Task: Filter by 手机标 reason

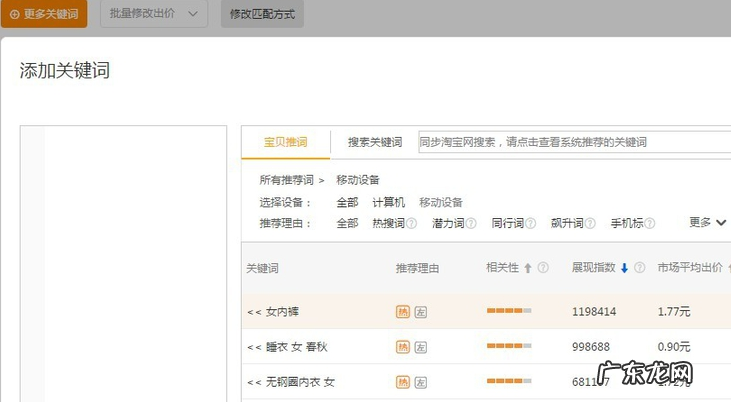Action: tap(627, 223)
